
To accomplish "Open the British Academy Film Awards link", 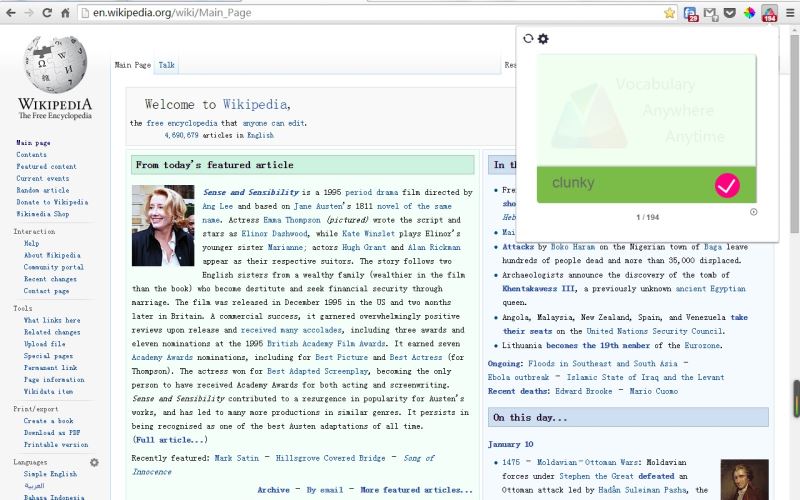I will [326, 344].
